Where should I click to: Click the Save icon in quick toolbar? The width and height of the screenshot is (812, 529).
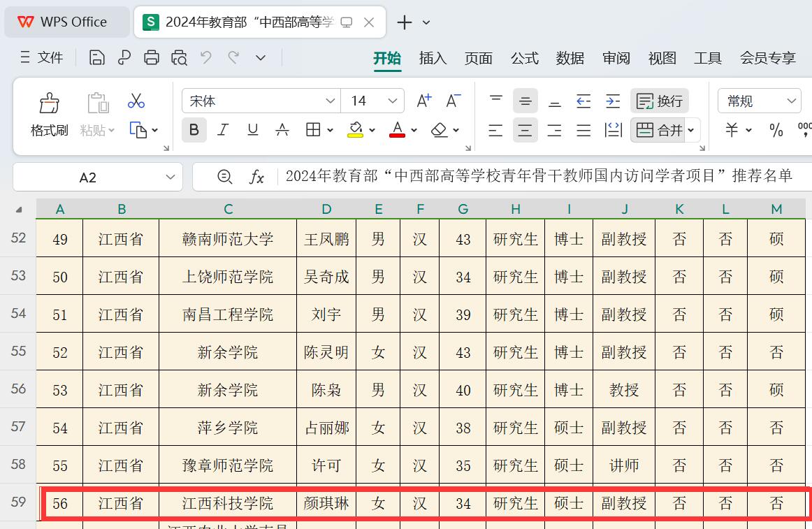97,58
